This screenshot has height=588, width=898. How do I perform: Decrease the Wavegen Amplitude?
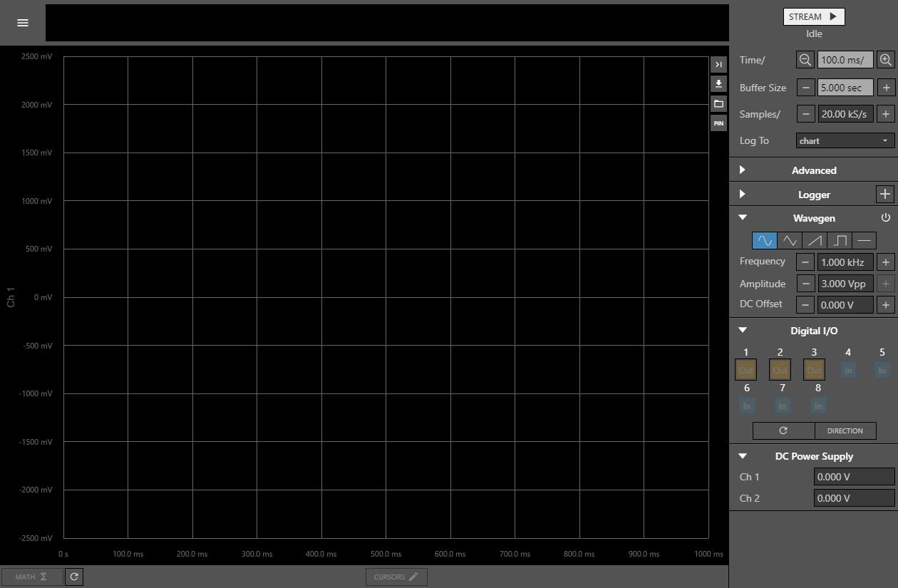point(805,284)
